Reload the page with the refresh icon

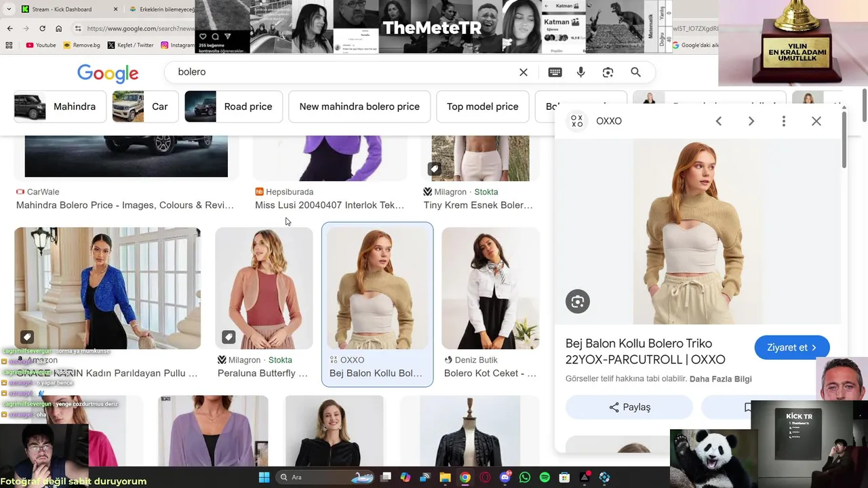[x=42, y=28]
